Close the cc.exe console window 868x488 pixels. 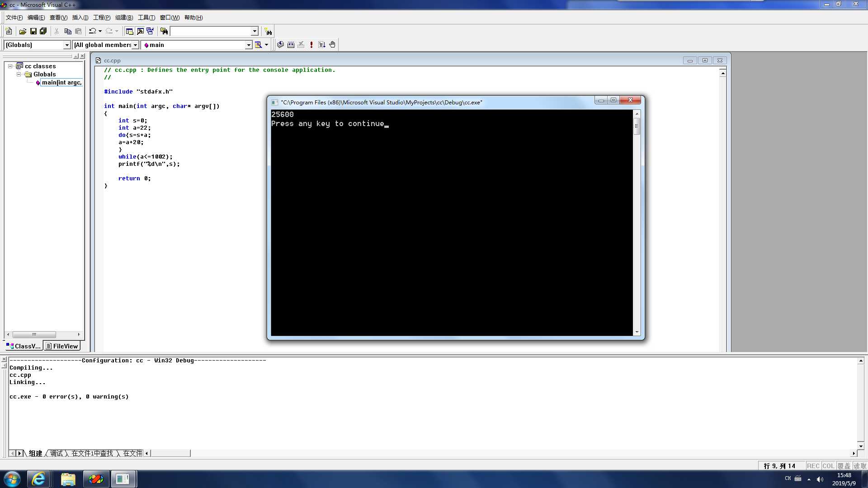pyautogui.click(x=630, y=100)
